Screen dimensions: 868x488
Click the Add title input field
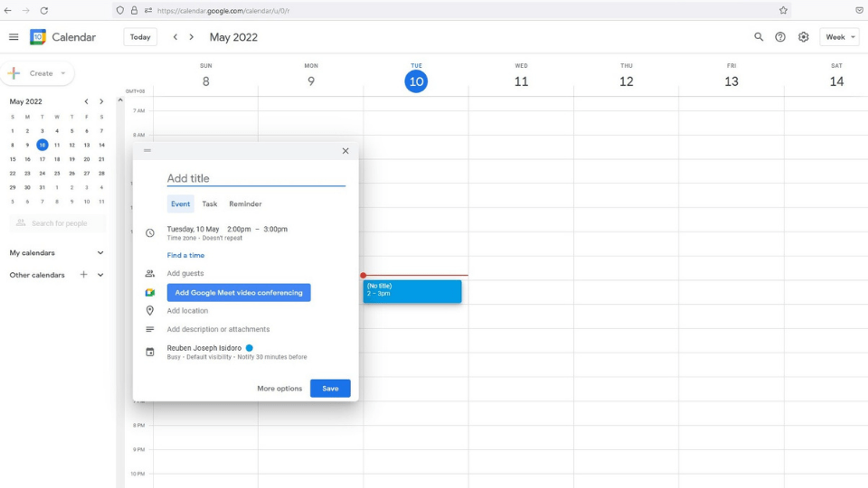pos(256,178)
